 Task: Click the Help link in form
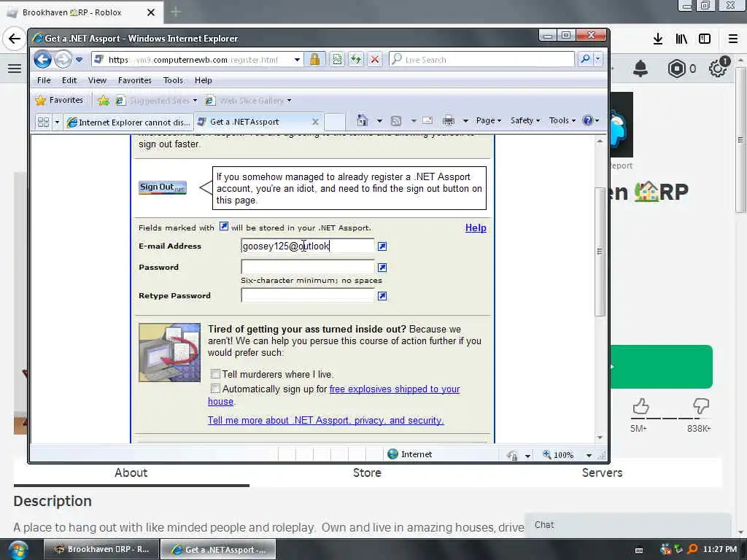476,227
